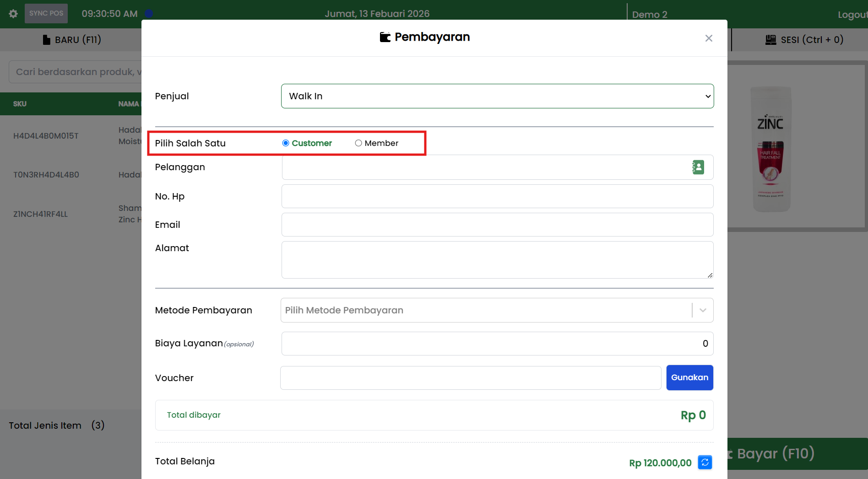Screen dimensions: 868x479
Task: Expand the Metode Pembayaran dropdown
Action: [485, 310]
